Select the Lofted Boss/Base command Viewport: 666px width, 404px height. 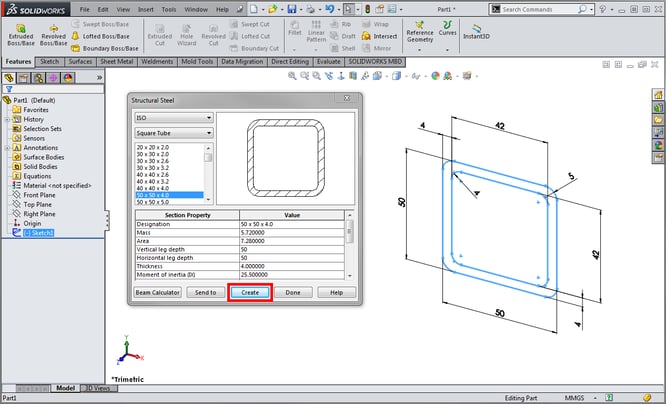tap(101, 37)
